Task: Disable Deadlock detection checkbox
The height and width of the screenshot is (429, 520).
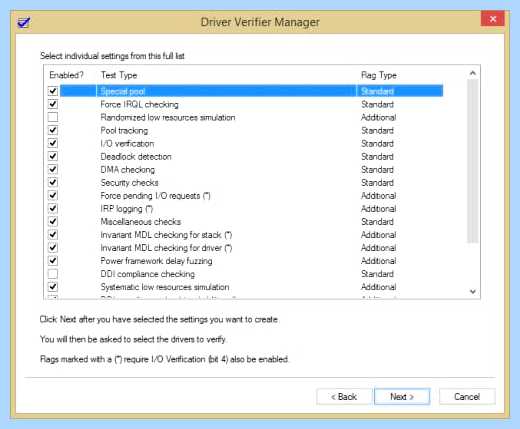Action: pos(53,156)
